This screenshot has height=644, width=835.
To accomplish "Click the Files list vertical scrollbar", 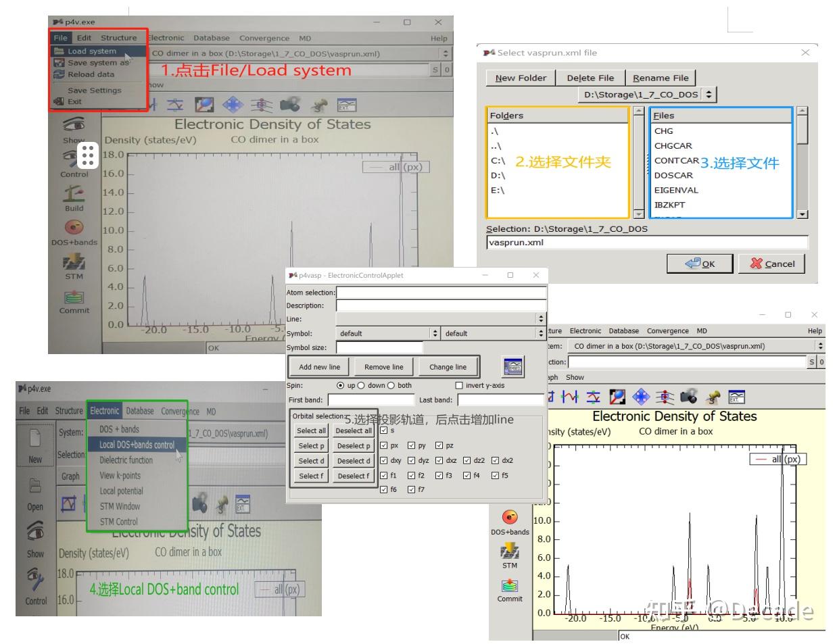I will (x=803, y=162).
